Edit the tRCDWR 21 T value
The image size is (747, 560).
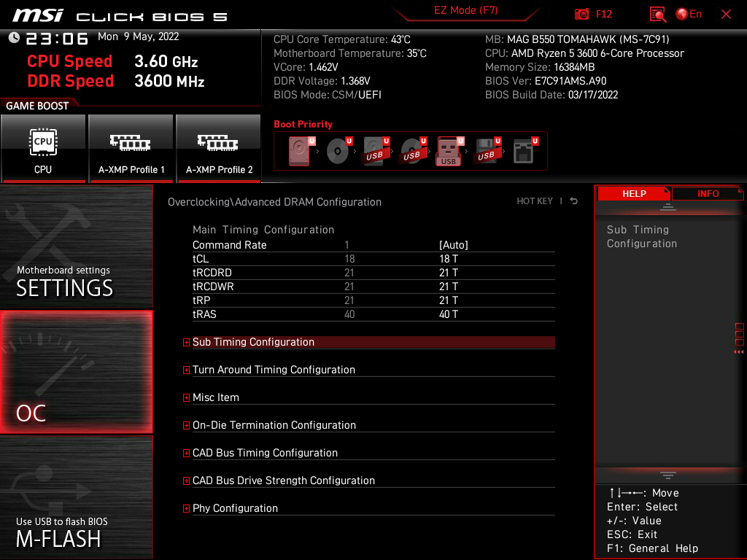449,286
